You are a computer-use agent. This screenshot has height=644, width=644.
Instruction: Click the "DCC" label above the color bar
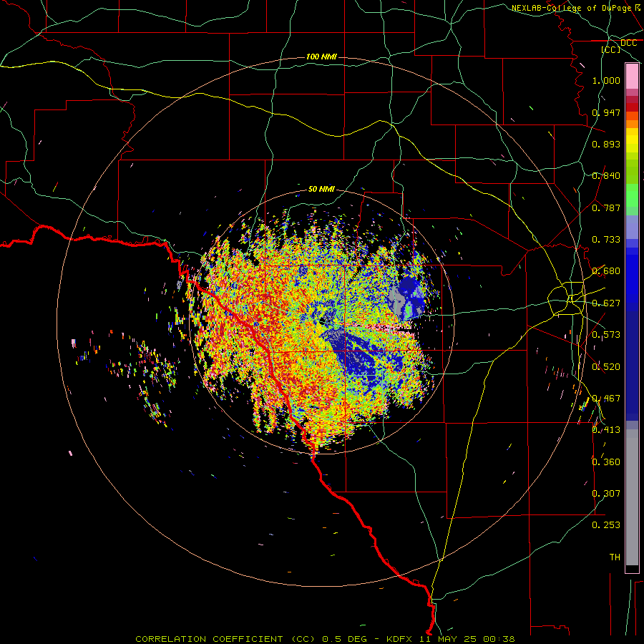[x=628, y=43]
